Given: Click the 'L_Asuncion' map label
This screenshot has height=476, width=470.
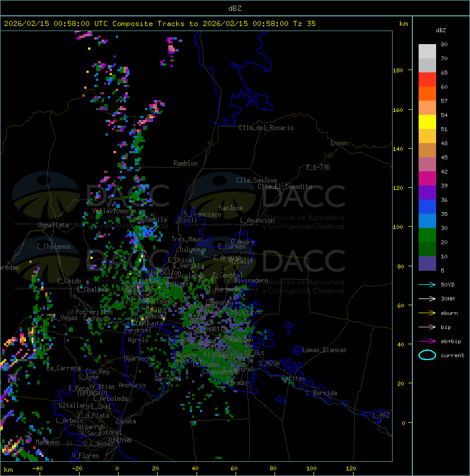Looking at the screenshot, I should click(257, 220).
